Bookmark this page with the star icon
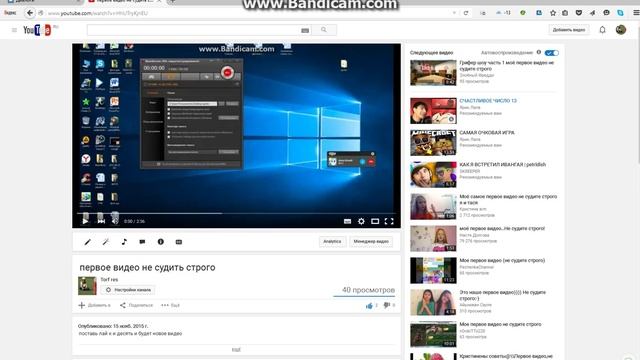 (553, 13)
